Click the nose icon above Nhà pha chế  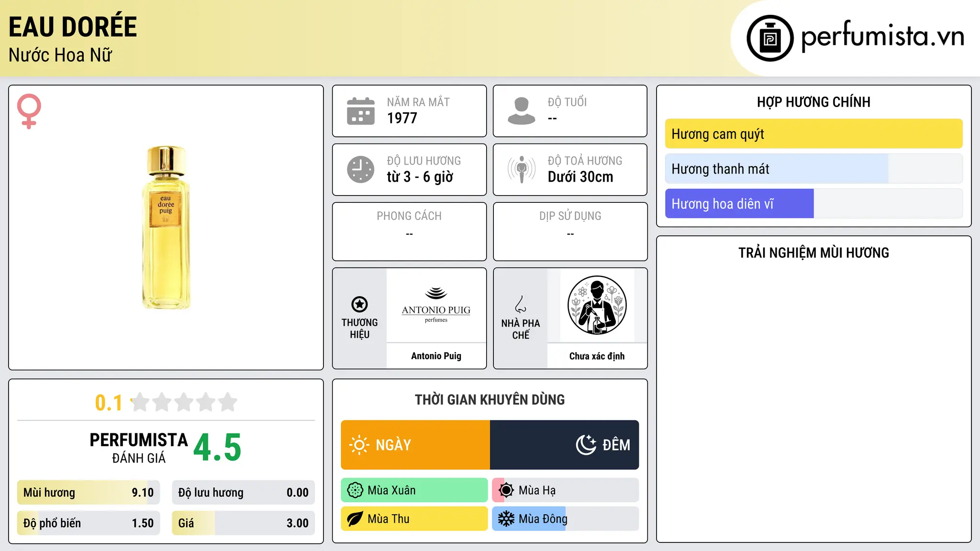coord(521,304)
